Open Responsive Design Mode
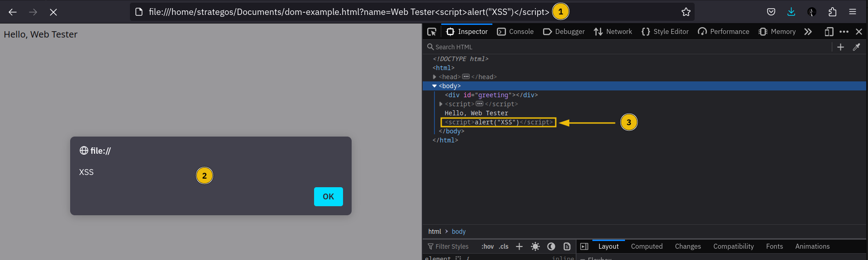Viewport: 868px width, 260px height. (829, 32)
